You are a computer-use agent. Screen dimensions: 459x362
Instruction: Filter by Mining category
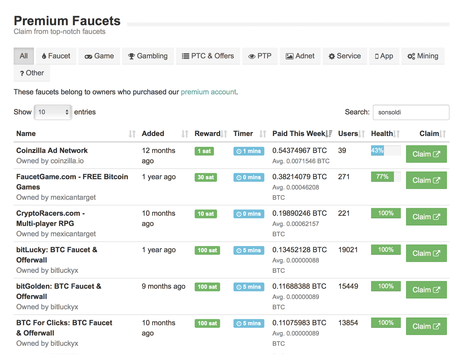click(423, 56)
